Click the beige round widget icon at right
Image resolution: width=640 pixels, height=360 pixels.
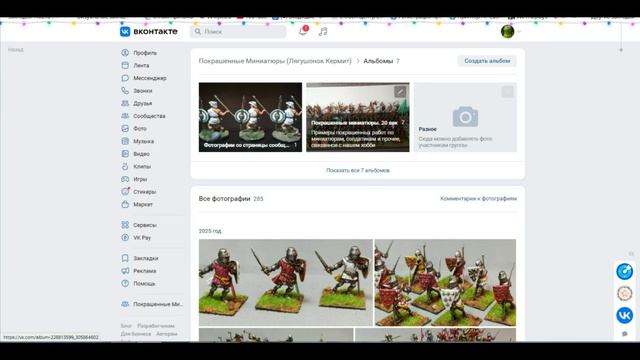(624, 293)
